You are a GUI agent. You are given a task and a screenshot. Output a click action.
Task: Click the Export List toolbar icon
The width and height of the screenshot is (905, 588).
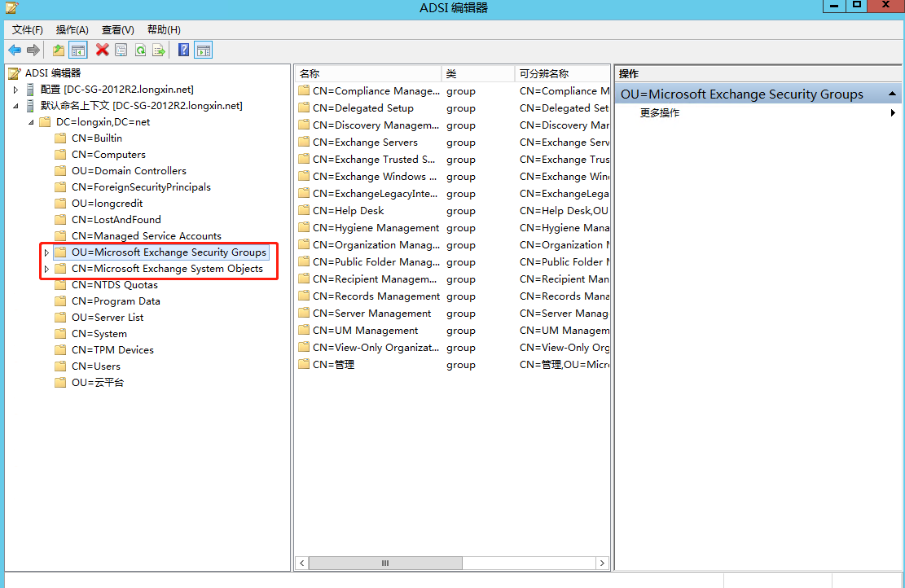pyautogui.click(x=160, y=50)
